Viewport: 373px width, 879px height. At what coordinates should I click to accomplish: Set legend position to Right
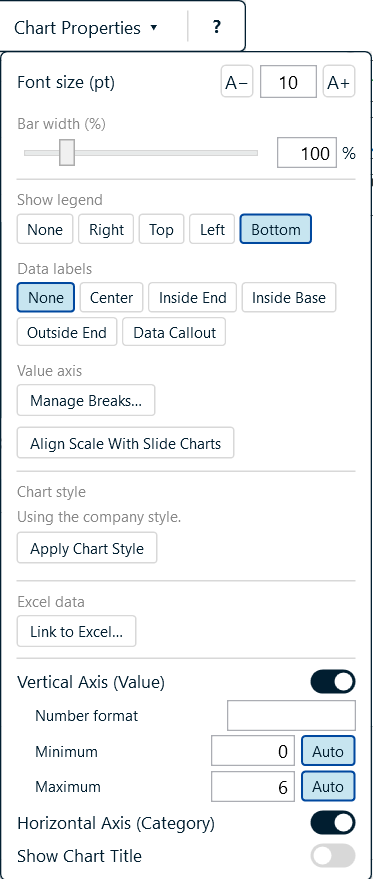106,229
